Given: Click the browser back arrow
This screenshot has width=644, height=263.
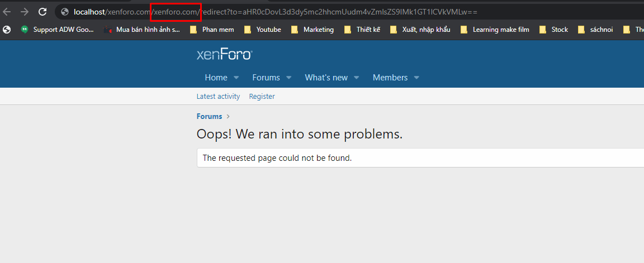Looking at the screenshot, I should [x=7, y=12].
